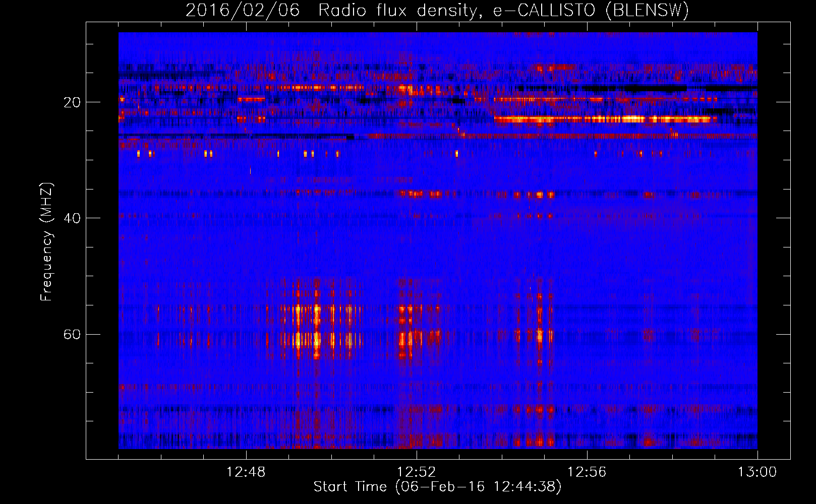Click the '13:00' time tick label
The image size is (816, 504).
point(757,472)
